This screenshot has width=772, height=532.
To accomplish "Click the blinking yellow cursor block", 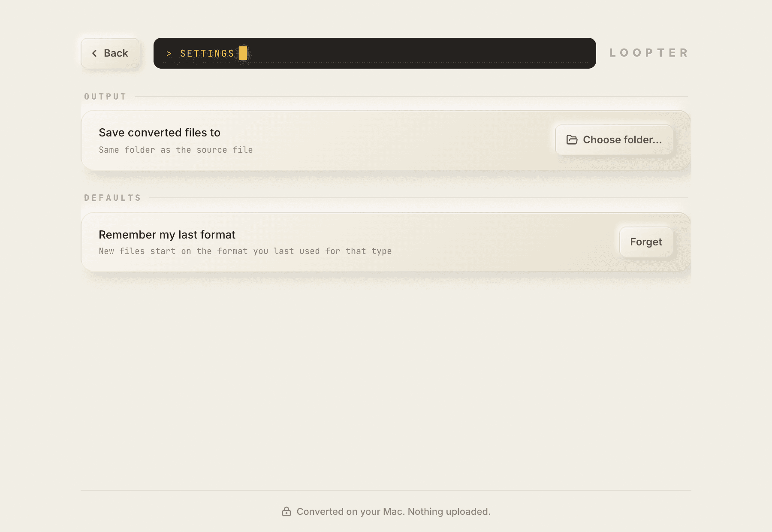I will pos(243,53).
